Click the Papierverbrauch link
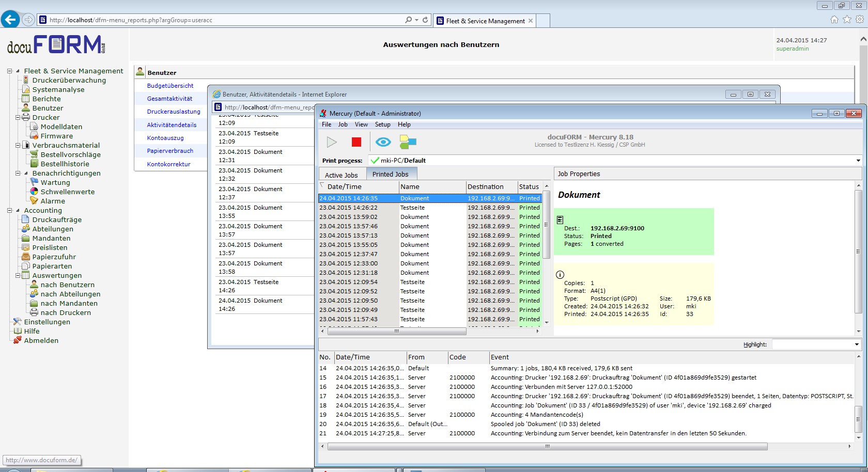The image size is (868, 472). (170, 151)
